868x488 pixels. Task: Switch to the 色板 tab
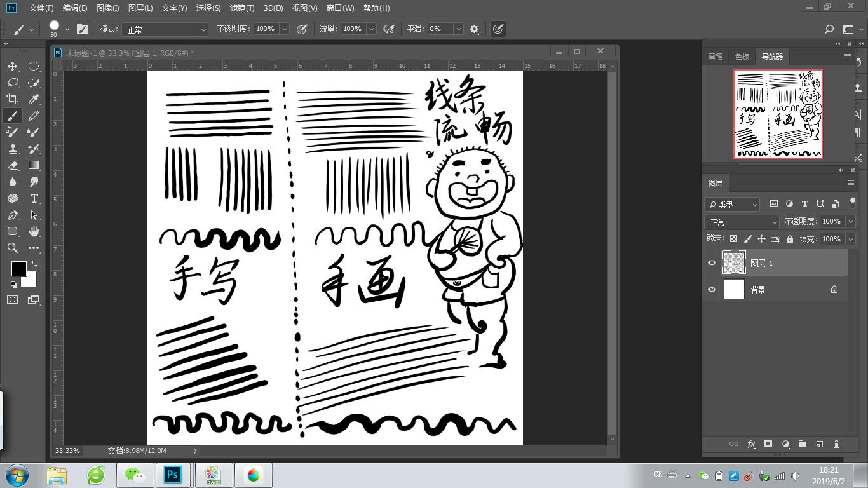(x=742, y=57)
